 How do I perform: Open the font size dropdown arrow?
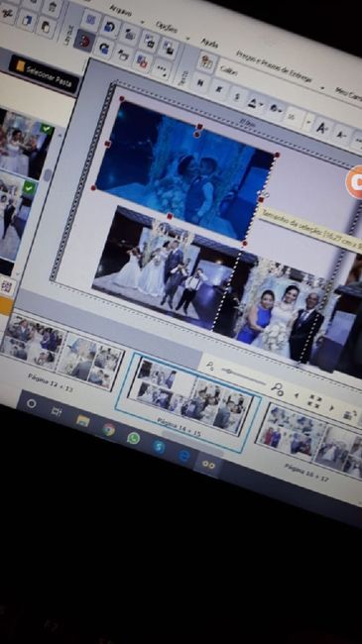308,123
